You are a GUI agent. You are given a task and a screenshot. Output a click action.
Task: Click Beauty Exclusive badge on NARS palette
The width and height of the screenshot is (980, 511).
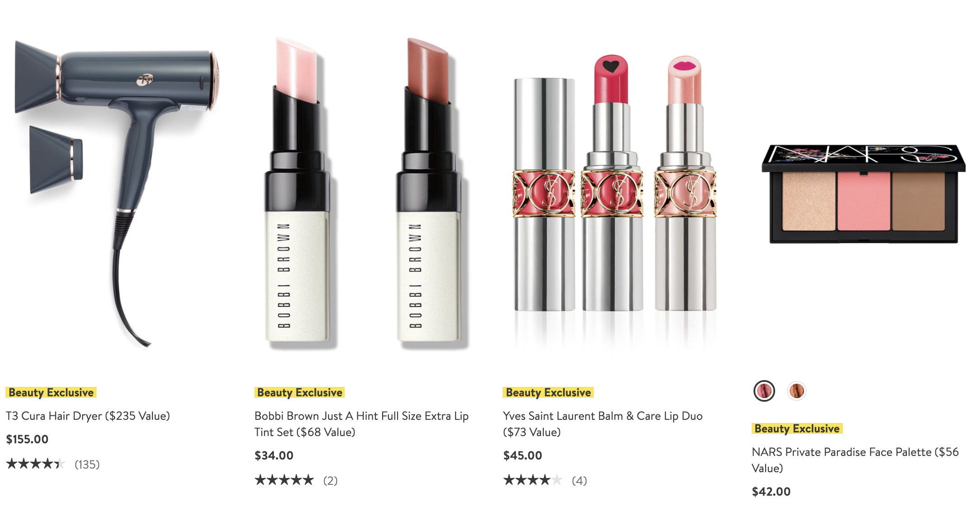pos(797,428)
